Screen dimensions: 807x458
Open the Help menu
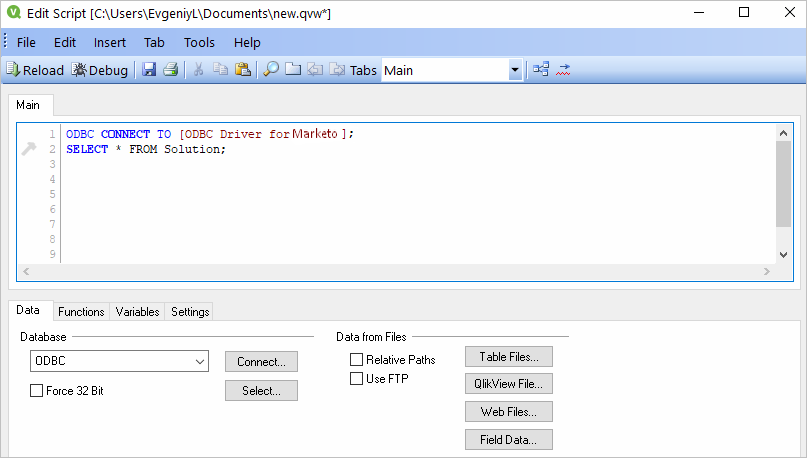click(x=247, y=42)
